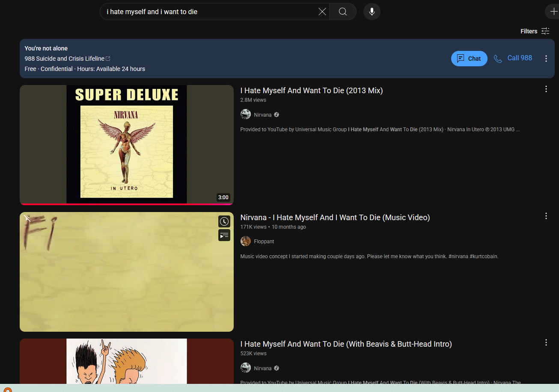The height and width of the screenshot is (392, 559).
Task: Click the Floppant channel avatar
Action: click(x=246, y=241)
